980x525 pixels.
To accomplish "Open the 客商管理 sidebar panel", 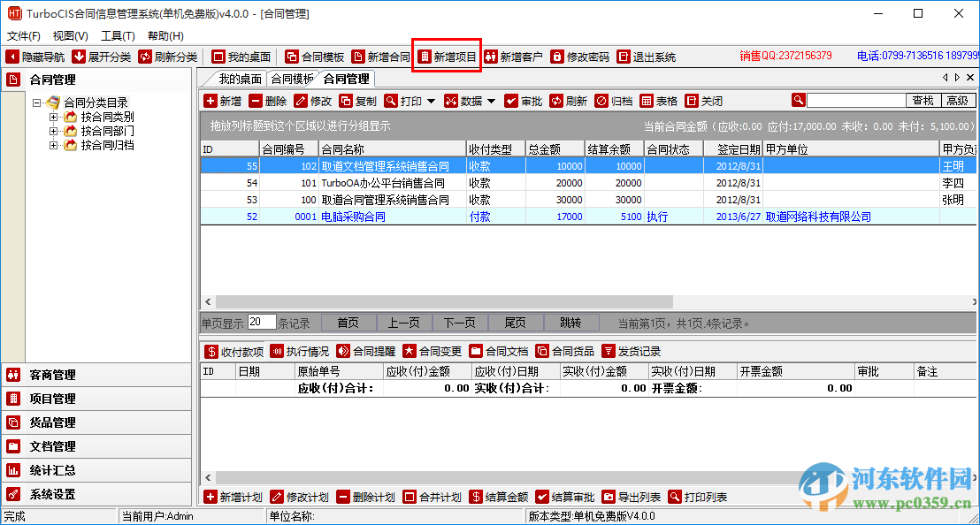I will tap(53, 374).
